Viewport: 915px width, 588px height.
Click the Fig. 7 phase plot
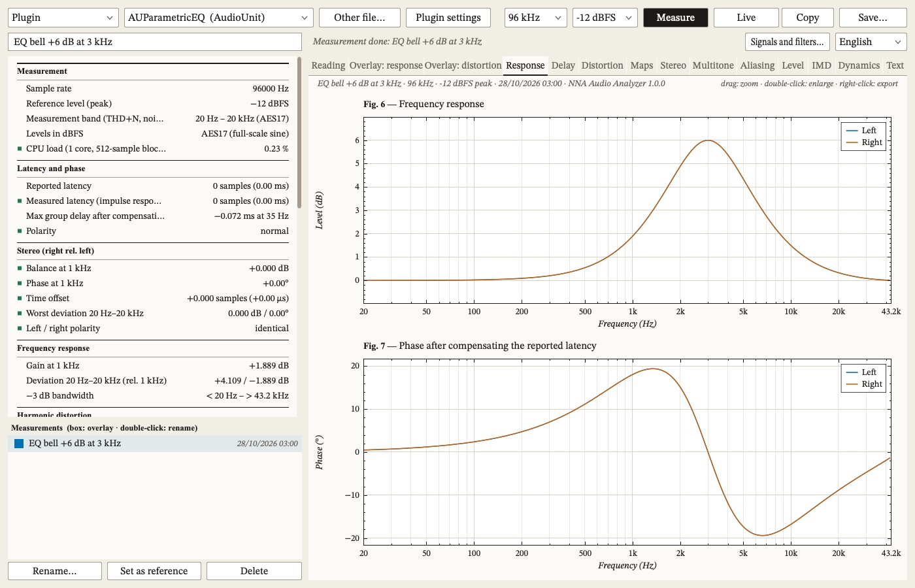click(627, 452)
